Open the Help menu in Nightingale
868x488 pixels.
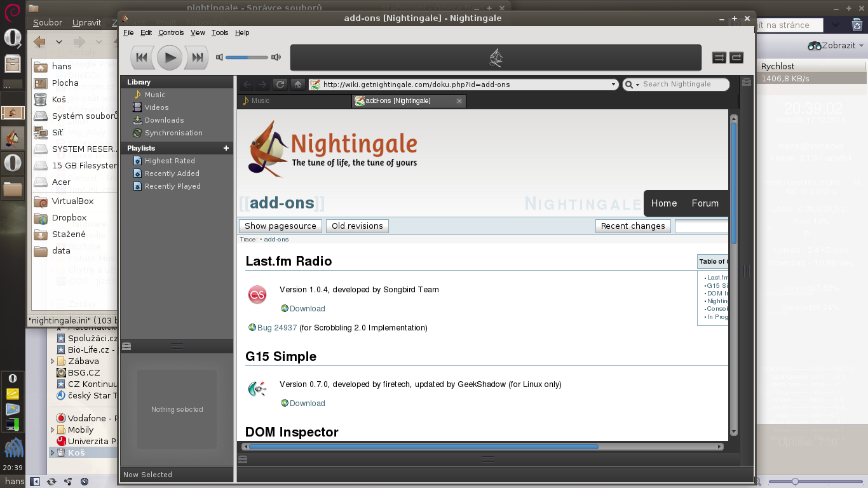point(242,32)
